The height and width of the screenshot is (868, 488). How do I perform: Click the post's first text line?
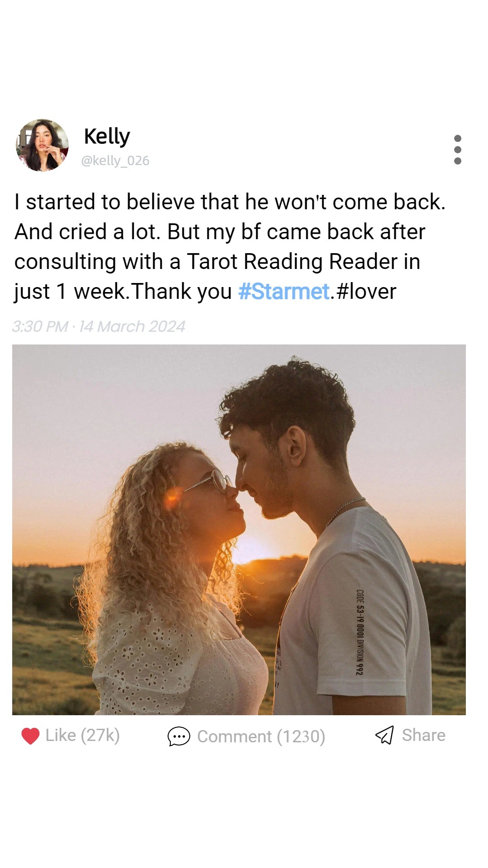[230, 202]
